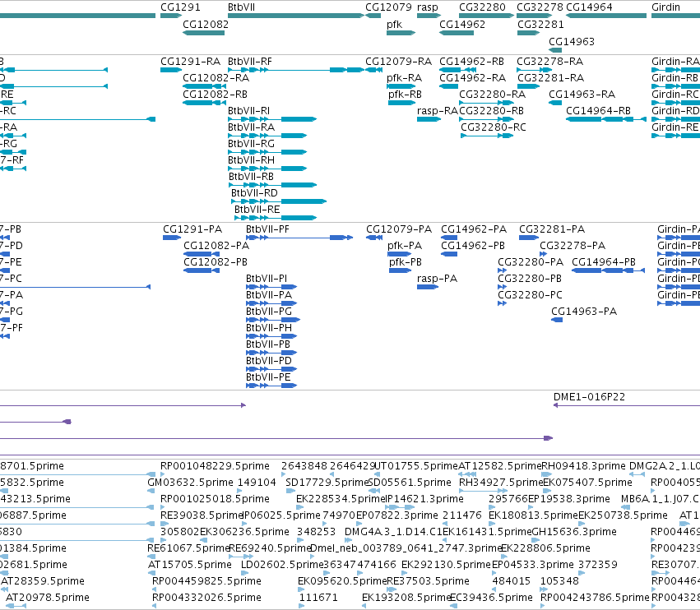Click the CG12079 gene label
The width and height of the screenshot is (700, 610).
[x=388, y=7]
